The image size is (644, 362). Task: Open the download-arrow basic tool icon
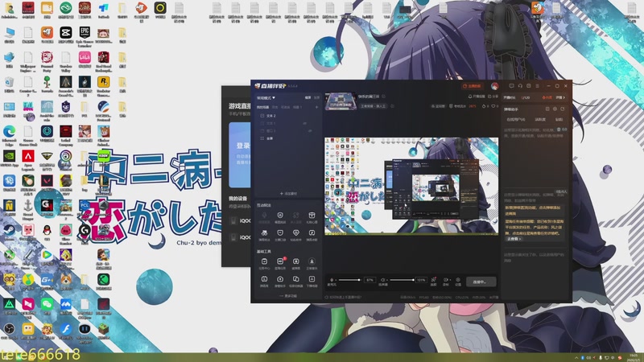(x=312, y=263)
